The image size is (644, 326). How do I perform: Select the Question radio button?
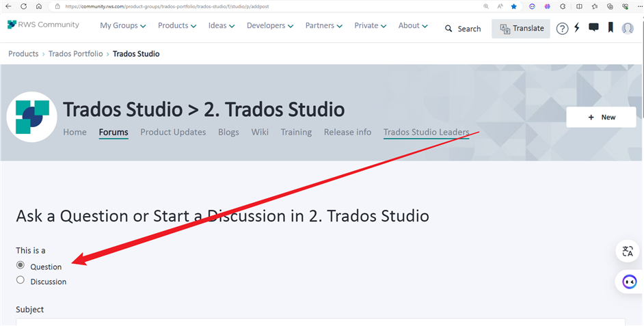tap(20, 264)
